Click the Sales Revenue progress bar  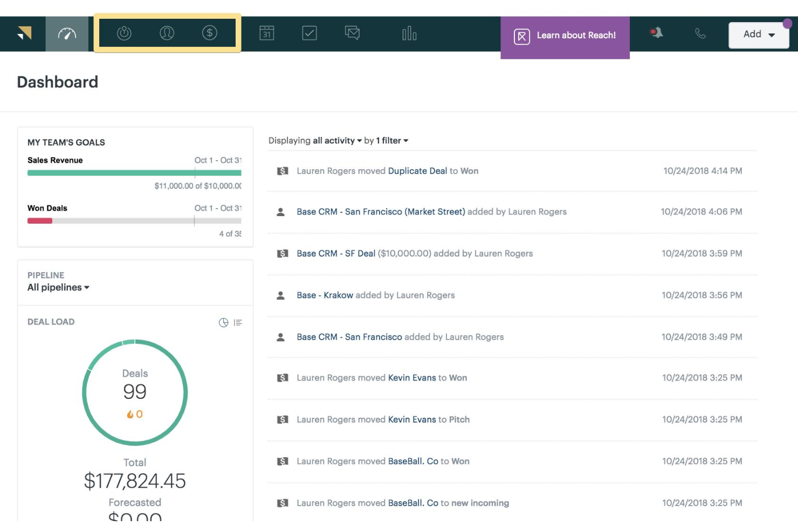point(134,173)
